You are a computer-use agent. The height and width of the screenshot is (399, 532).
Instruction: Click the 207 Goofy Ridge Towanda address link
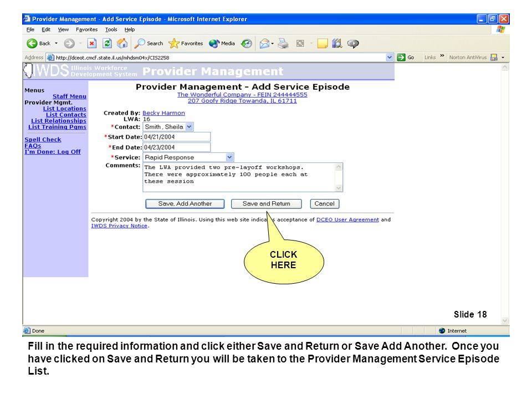[x=242, y=101]
